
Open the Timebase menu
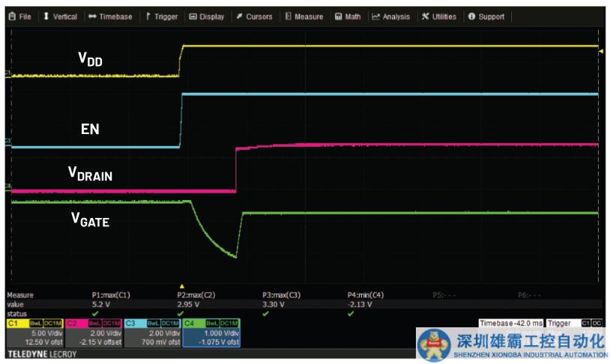pos(110,16)
